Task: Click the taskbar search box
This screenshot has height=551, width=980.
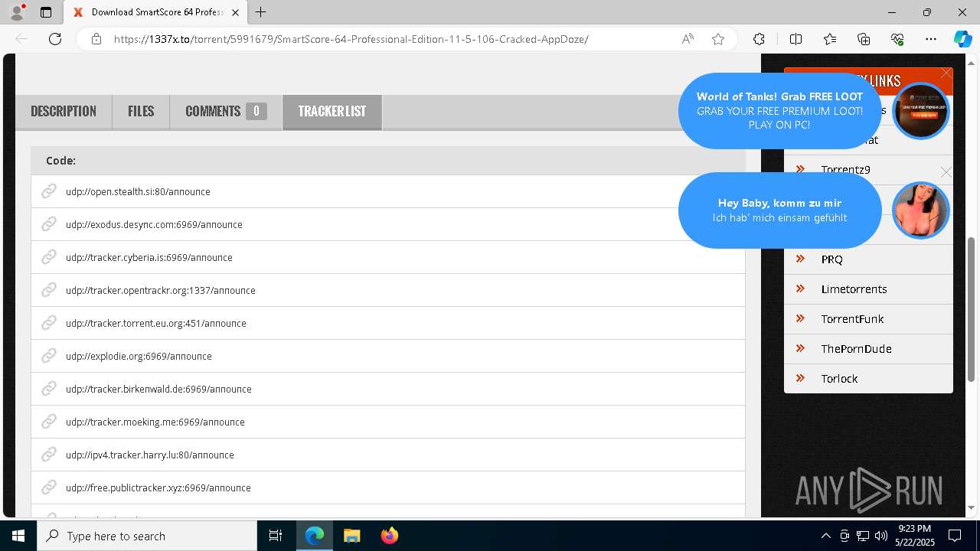Action: point(147,536)
